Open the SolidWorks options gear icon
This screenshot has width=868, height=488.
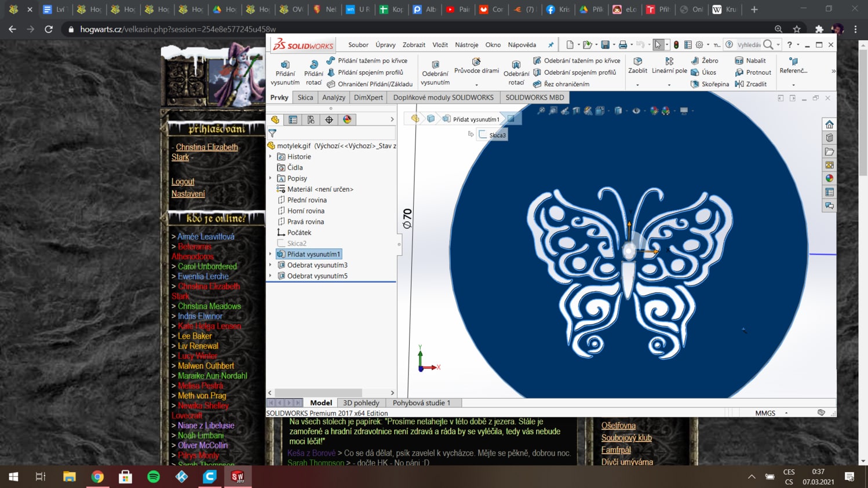pos(699,45)
